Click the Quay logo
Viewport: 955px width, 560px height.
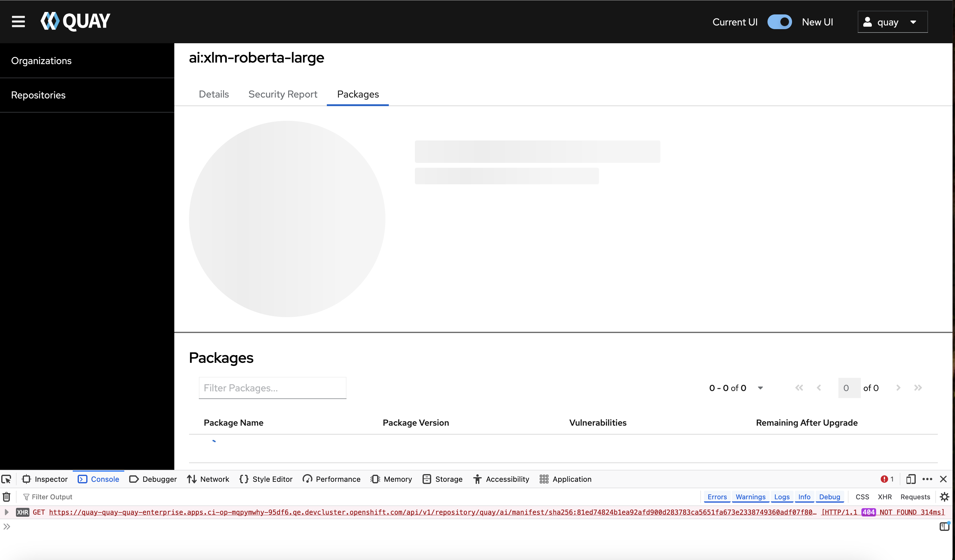pos(75,21)
